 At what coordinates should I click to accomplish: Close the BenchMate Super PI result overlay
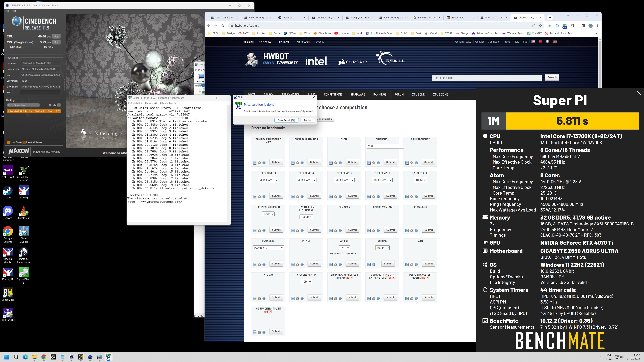click(x=638, y=93)
